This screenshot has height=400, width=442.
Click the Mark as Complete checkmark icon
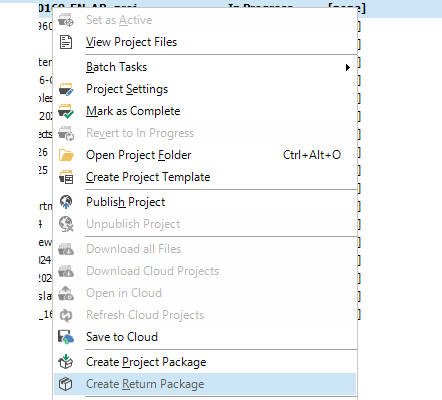(x=66, y=111)
